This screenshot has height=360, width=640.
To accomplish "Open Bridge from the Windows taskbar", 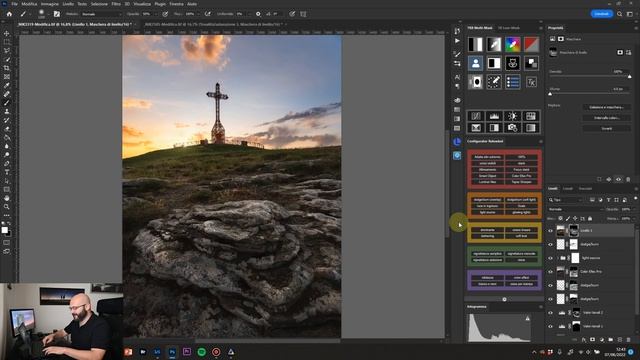I will coord(143,352).
